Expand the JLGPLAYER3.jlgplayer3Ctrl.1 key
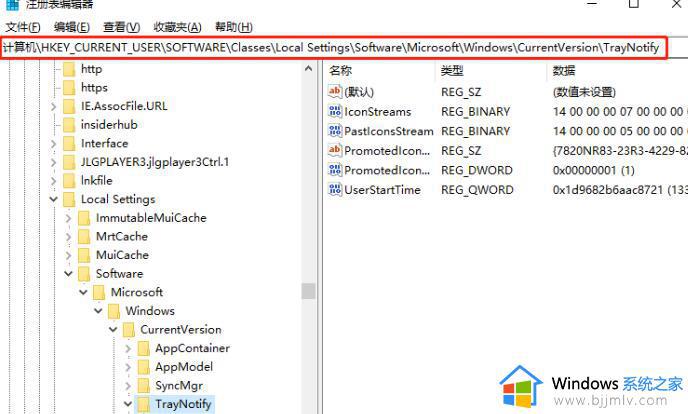The width and height of the screenshot is (688, 414). tap(54, 163)
